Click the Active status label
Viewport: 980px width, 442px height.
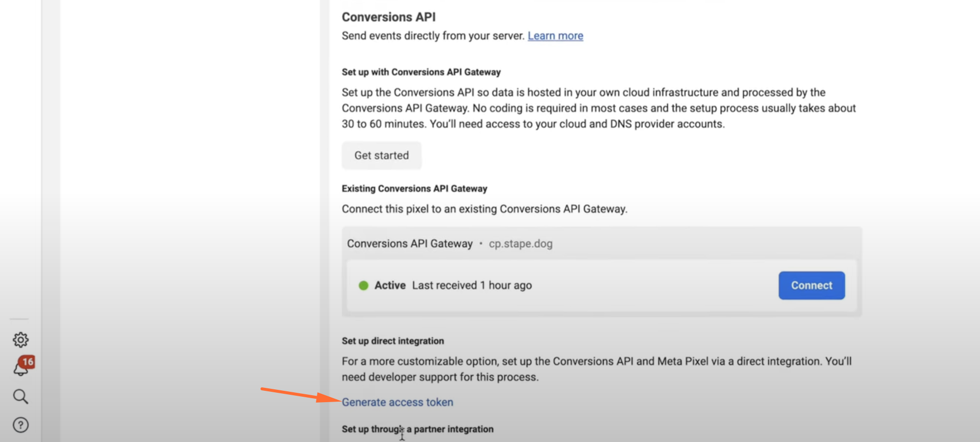[x=390, y=285]
